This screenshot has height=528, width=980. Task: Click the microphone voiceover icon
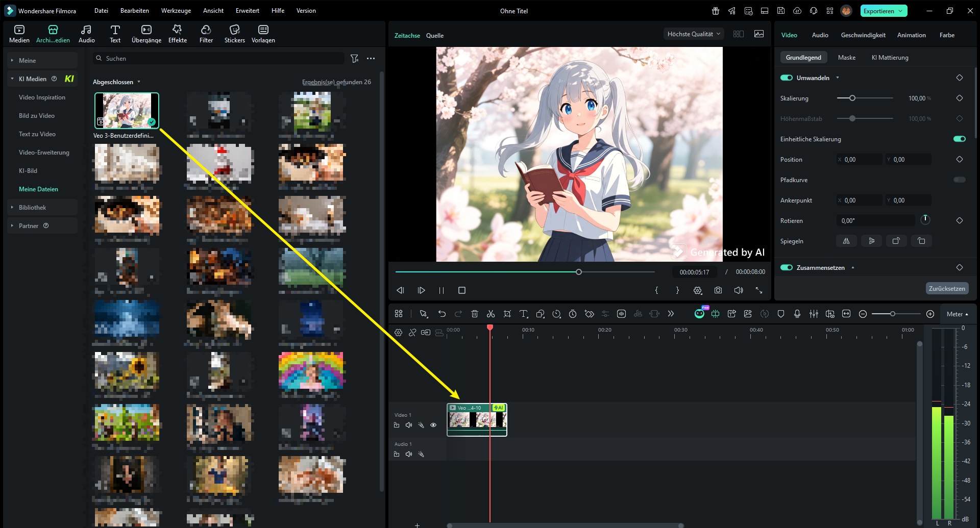point(797,314)
